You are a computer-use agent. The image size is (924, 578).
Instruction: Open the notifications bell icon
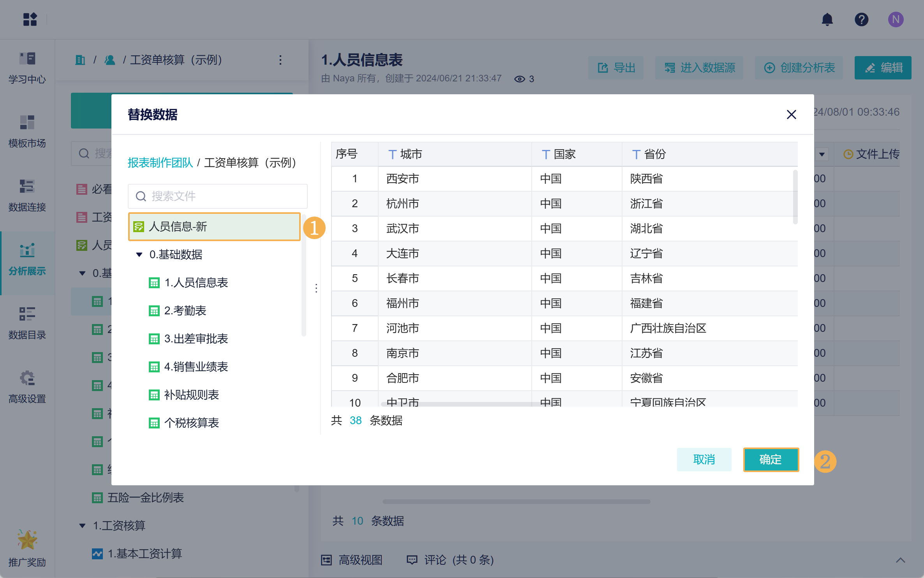tap(827, 19)
